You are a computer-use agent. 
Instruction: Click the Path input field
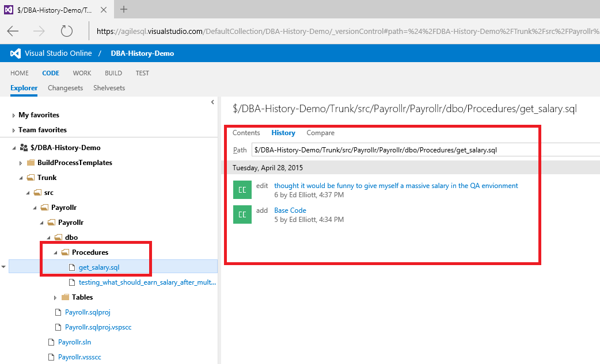[x=426, y=150]
